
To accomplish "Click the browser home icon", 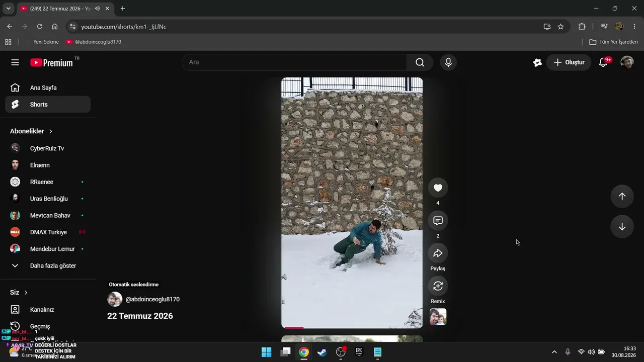I will (55, 27).
